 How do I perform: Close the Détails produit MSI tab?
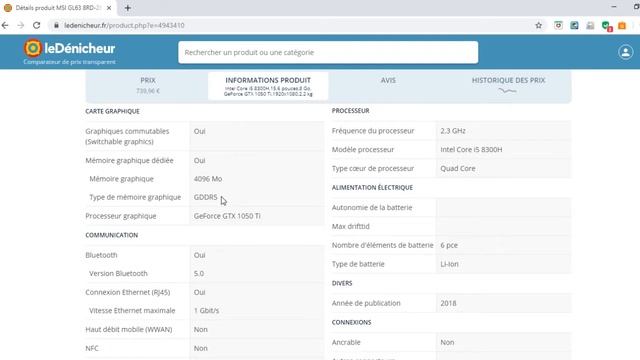(109, 8)
